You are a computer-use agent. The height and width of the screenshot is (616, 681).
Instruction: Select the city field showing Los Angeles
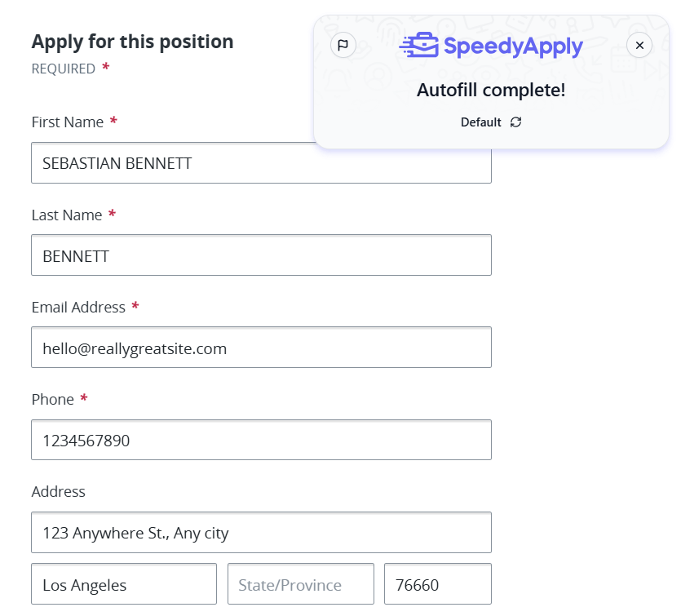pyautogui.click(x=123, y=584)
